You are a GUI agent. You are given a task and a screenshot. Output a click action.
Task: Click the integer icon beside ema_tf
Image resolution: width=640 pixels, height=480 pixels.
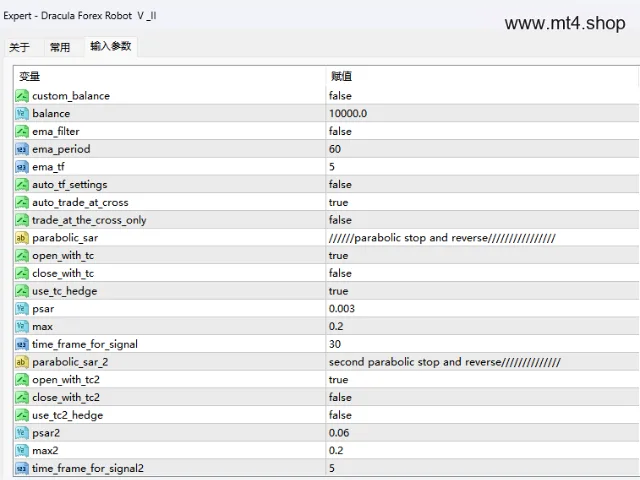click(22, 167)
